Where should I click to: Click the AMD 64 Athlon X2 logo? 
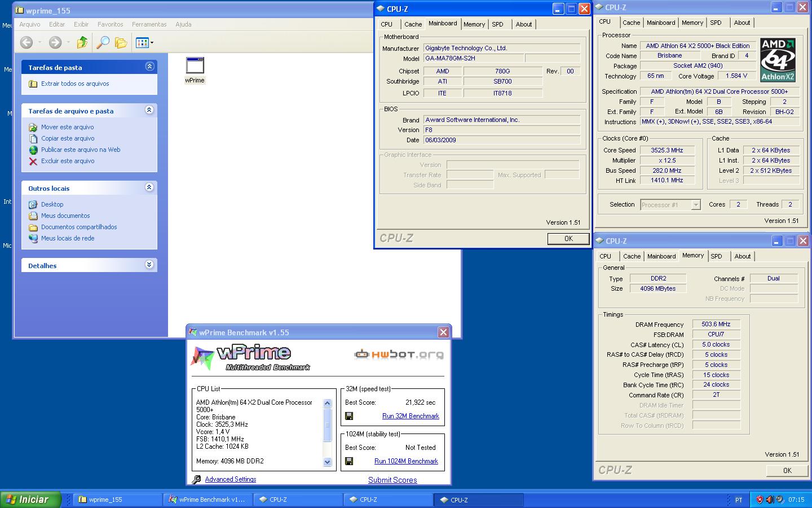pyautogui.click(x=778, y=60)
